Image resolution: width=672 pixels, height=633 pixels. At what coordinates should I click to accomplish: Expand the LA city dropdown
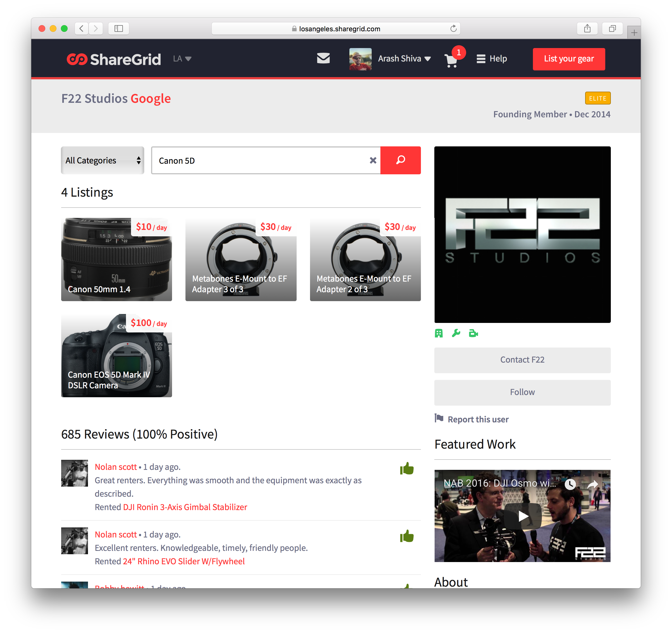coord(182,59)
